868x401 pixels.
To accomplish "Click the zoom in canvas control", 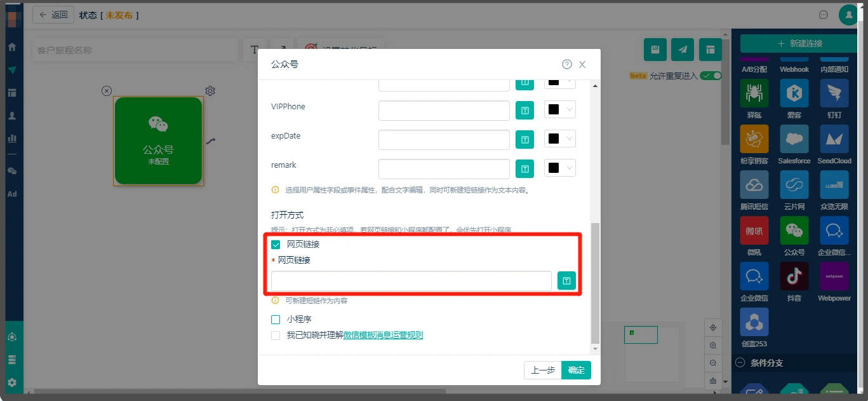I will tap(713, 346).
